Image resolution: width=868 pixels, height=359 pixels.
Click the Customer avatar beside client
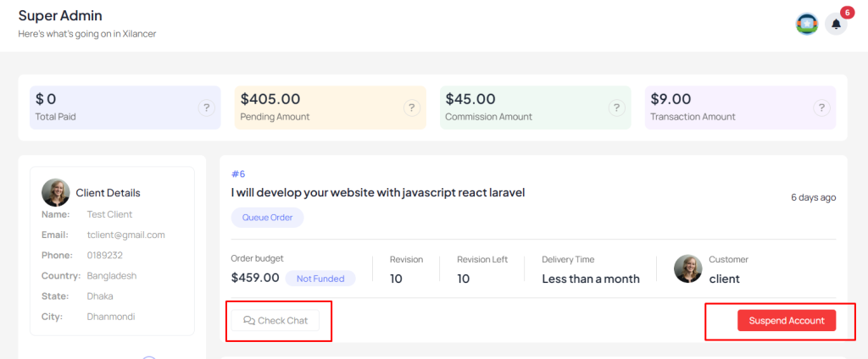[x=688, y=269]
